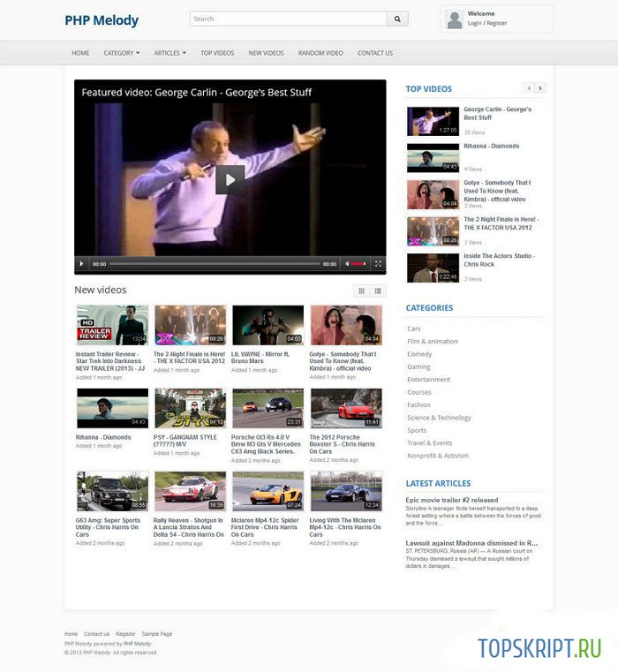618x672 pixels.
Task: Open 2012 Porsche Boxster S thumbnail
Action: click(346, 408)
